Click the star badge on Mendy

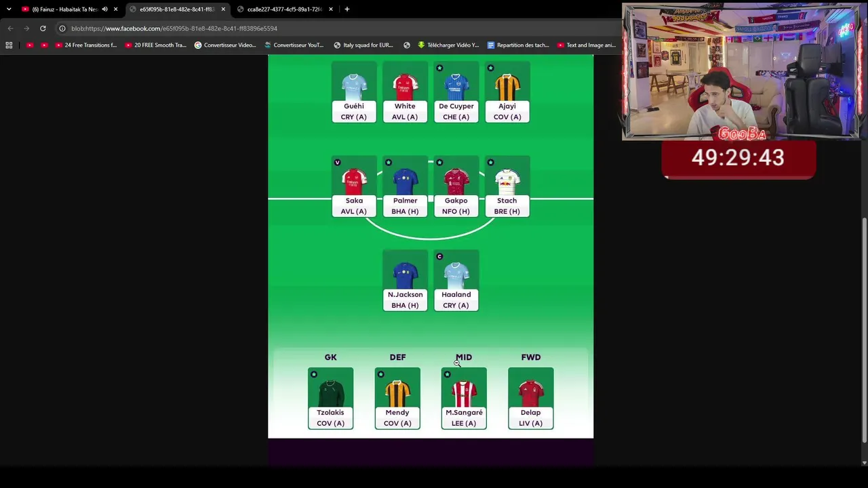(x=380, y=375)
